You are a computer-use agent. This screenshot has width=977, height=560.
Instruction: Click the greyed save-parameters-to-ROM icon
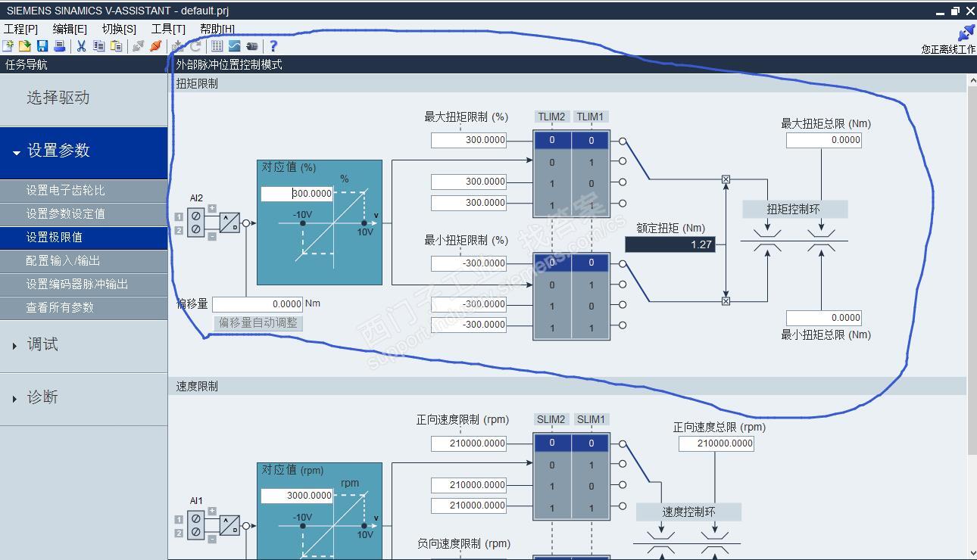tap(177, 46)
